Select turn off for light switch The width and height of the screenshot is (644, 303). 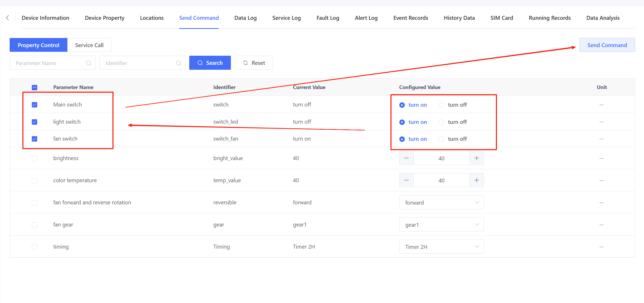[x=441, y=122]
